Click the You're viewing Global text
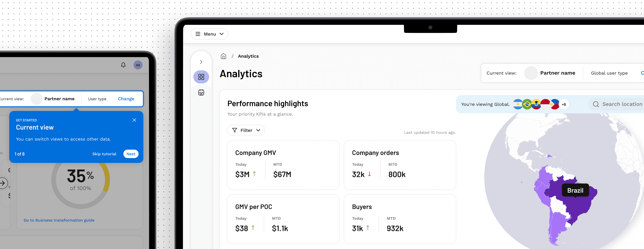 485,104
